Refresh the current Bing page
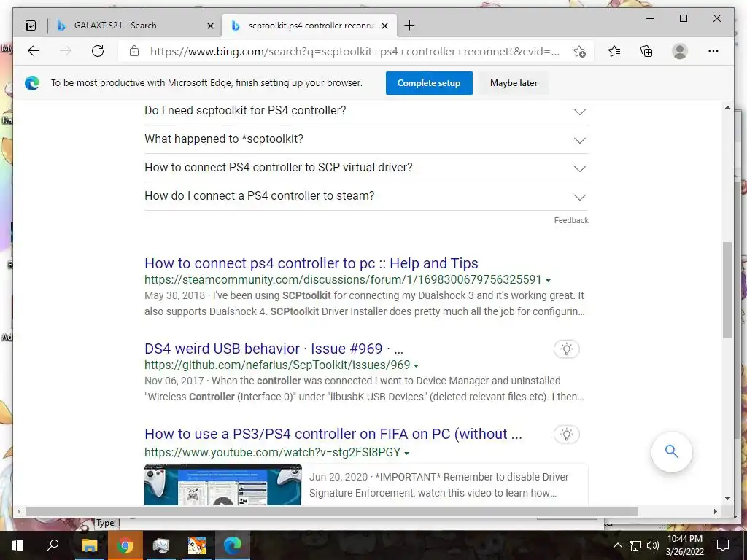This screenshot has height=560, width=747. coord(98,51)
